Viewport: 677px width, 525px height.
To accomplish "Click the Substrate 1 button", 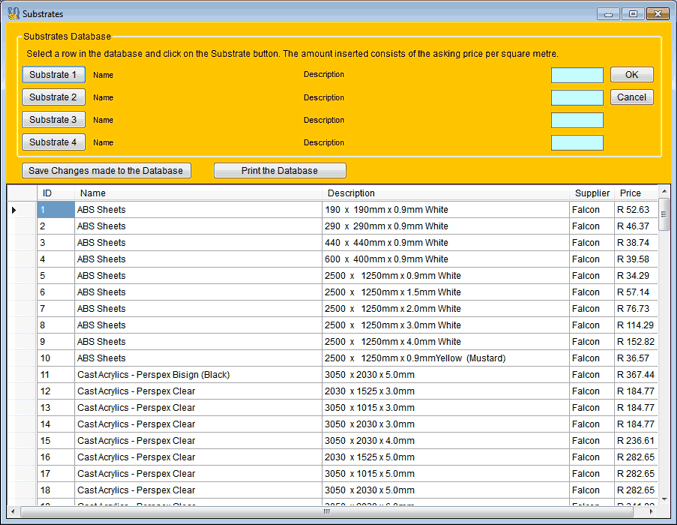I will tap(54, 75).
